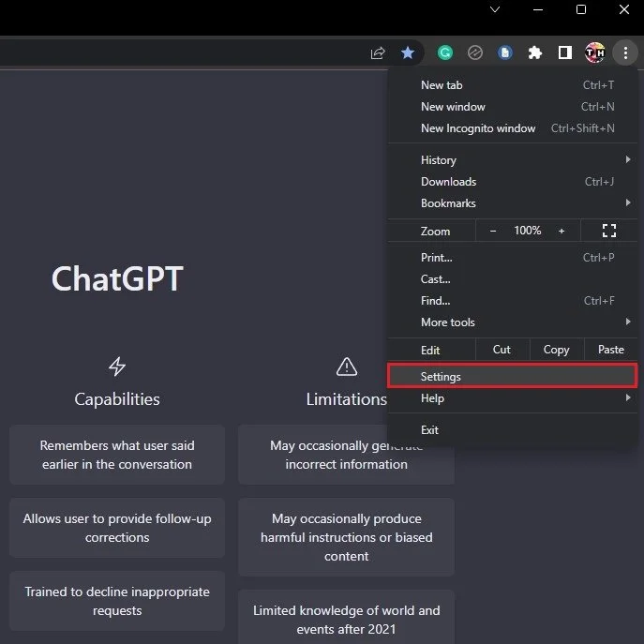This screenshot has height=644, width=644.
Task: Expand the More tools submenu
Action: click(512, 322)
